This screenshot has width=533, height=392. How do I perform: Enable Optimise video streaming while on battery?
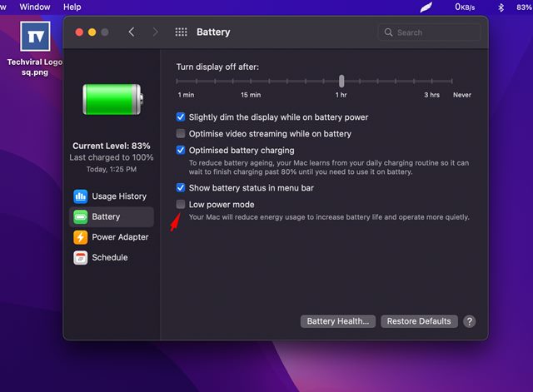(181, 133)
